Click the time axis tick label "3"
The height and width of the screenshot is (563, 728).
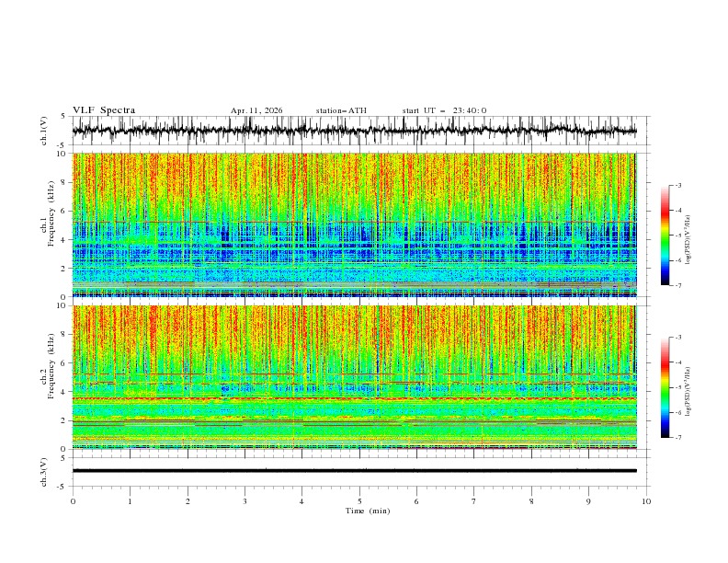(245, 501)
